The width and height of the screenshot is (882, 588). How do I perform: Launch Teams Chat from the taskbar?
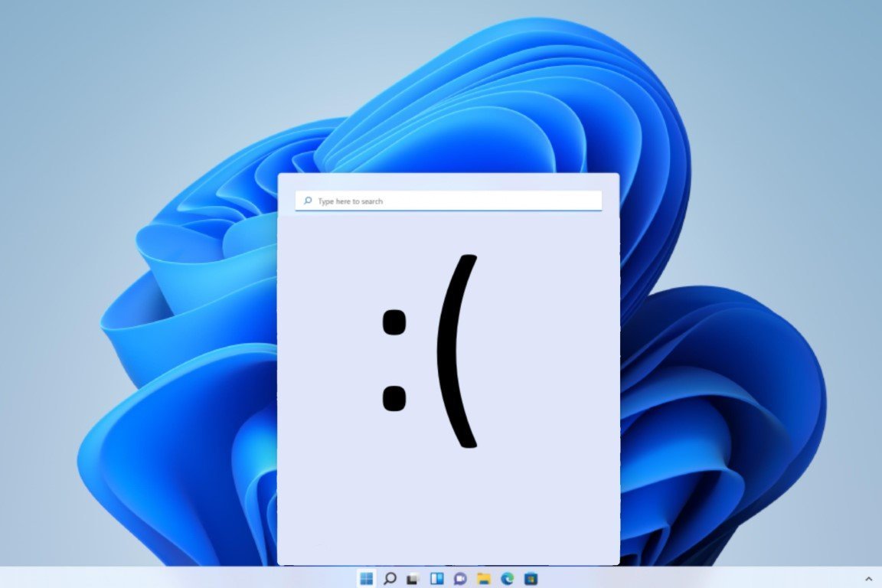460,578
